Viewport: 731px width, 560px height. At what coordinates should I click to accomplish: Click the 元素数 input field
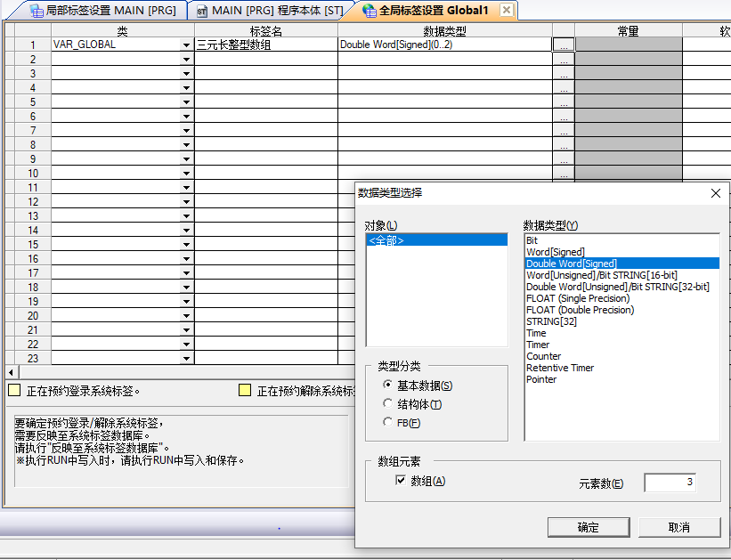click(670, 483)
